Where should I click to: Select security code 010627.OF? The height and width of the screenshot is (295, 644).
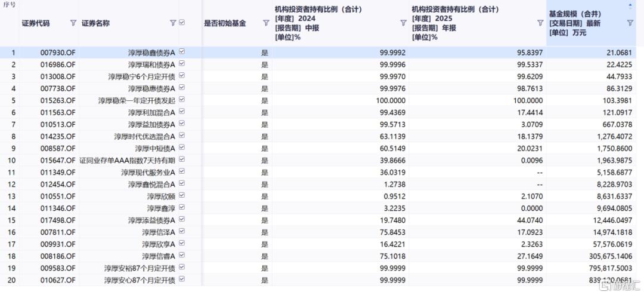pos(58,280)
